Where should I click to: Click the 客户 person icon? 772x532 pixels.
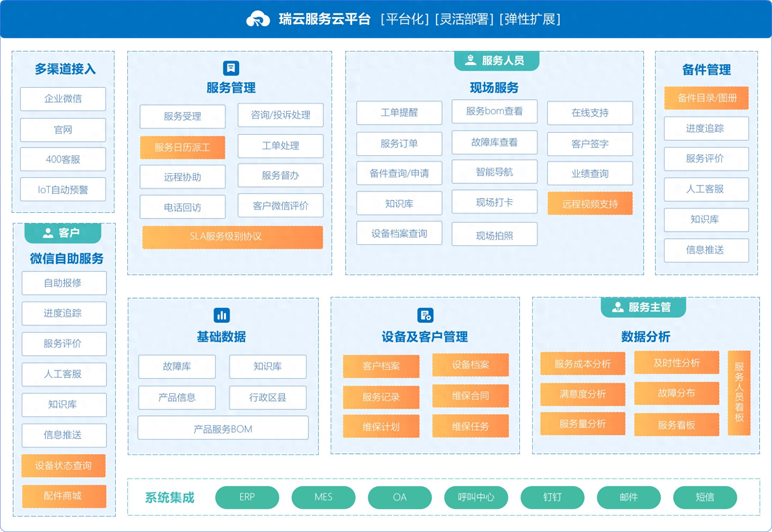pyautogui.click(x=48, y=233)
